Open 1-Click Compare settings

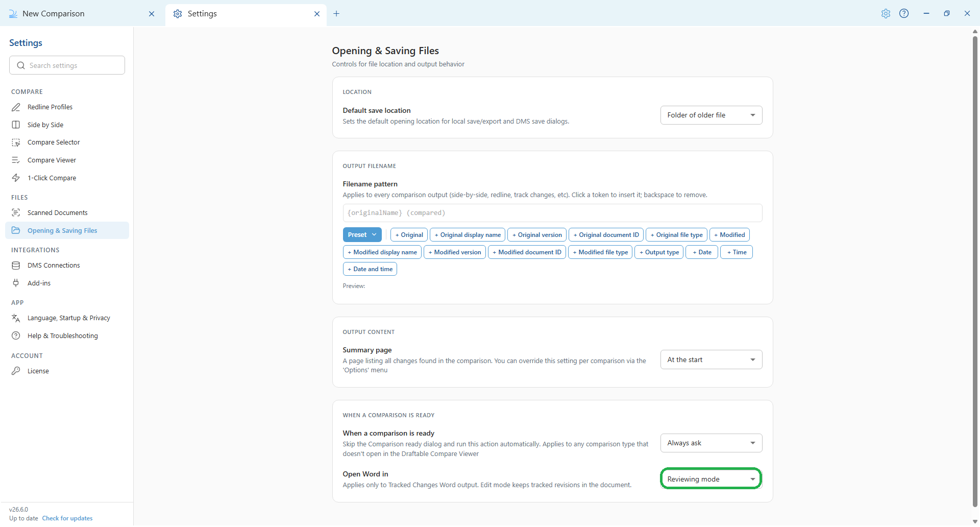(x=67, y=178)
